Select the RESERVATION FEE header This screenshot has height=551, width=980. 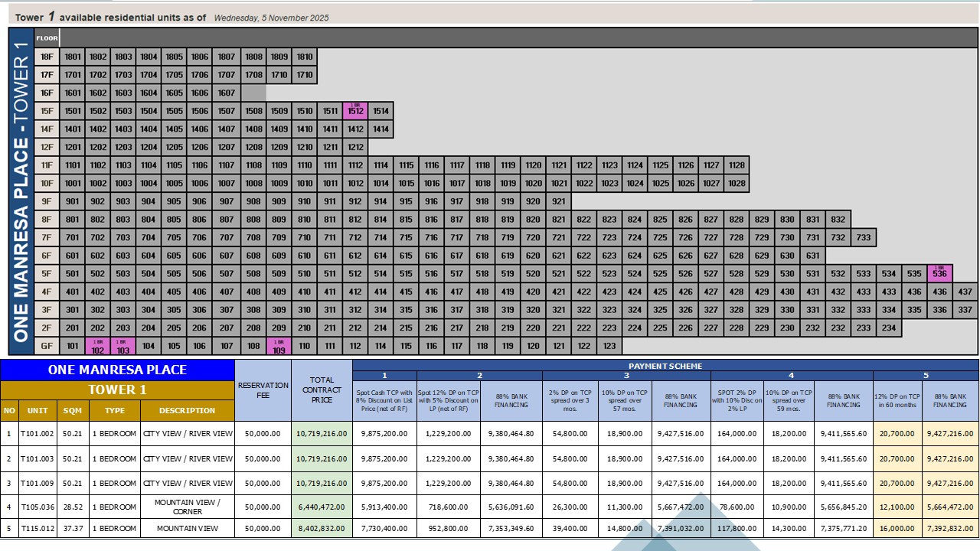point(263,390)
